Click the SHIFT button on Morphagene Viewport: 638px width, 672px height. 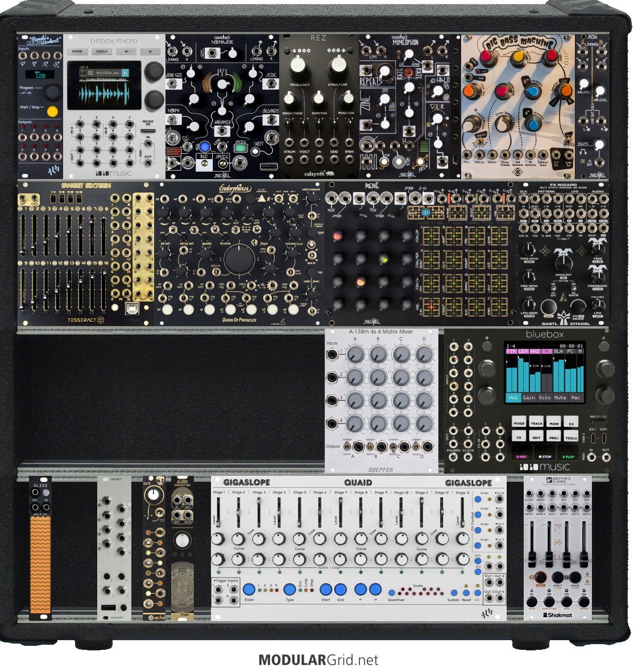tap(256, 151)
